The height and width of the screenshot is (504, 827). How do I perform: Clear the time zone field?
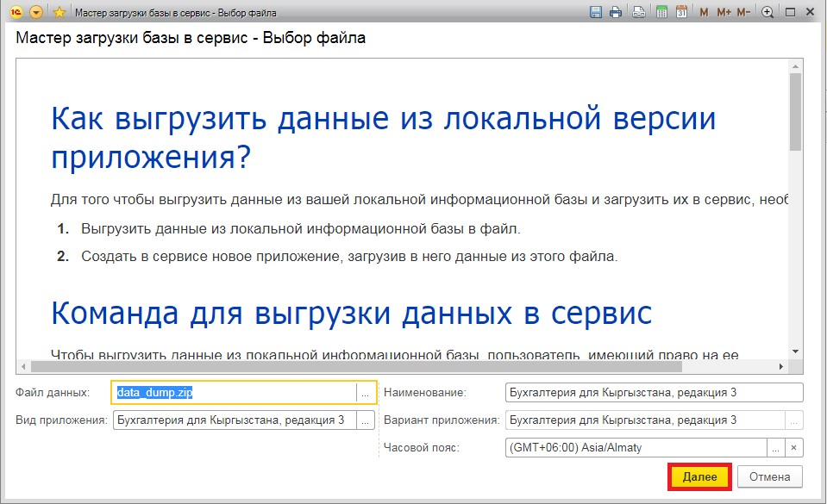[794, 448]
